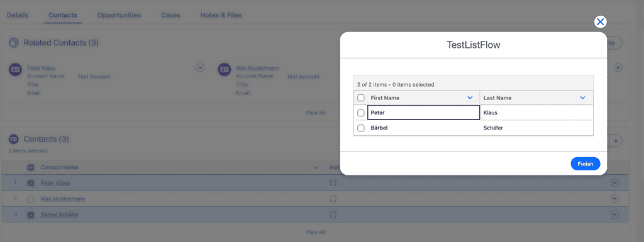Open Last Name column dropdown menu

(x=582, y=97)
